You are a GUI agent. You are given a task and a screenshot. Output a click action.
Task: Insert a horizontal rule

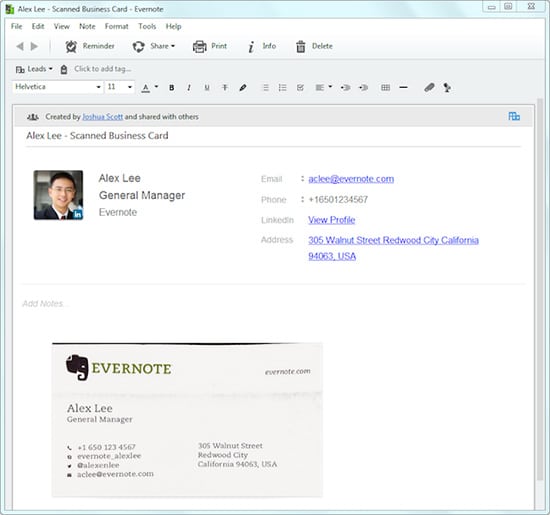403,87
